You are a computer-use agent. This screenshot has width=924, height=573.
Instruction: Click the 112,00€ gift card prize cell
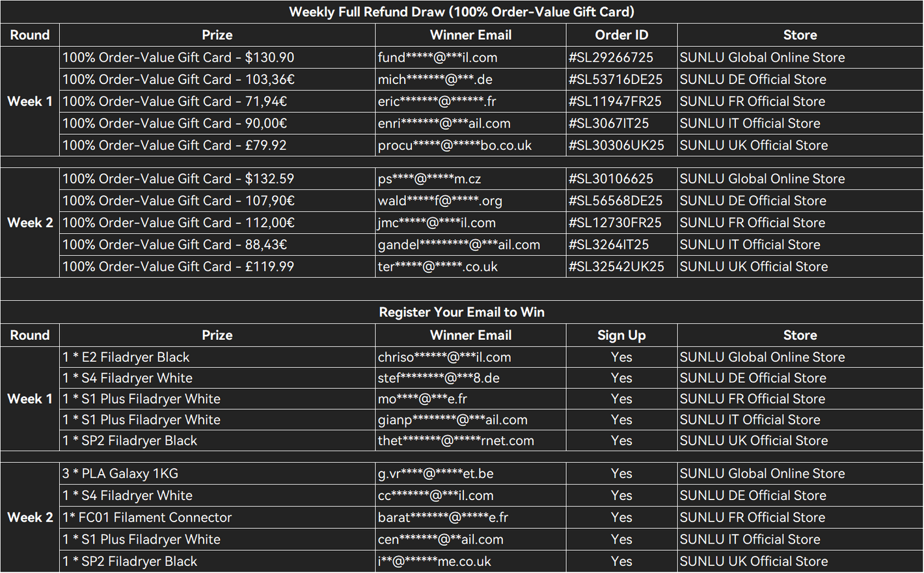tap(178, 223)
